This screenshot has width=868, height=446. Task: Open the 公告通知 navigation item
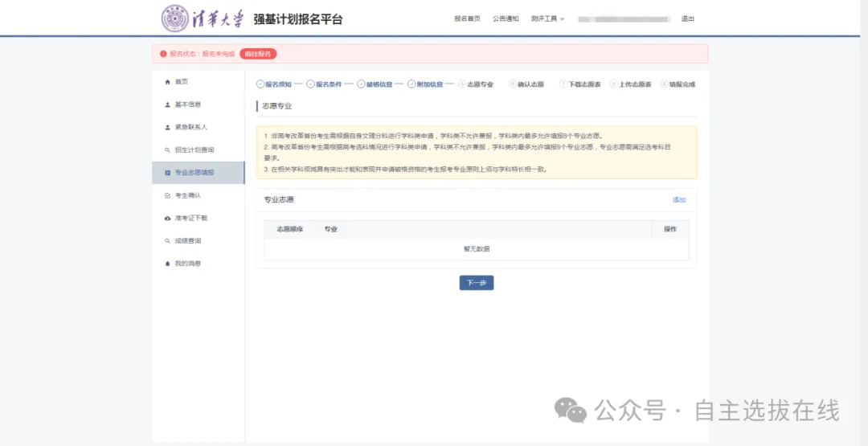click(x=506, y=18)
